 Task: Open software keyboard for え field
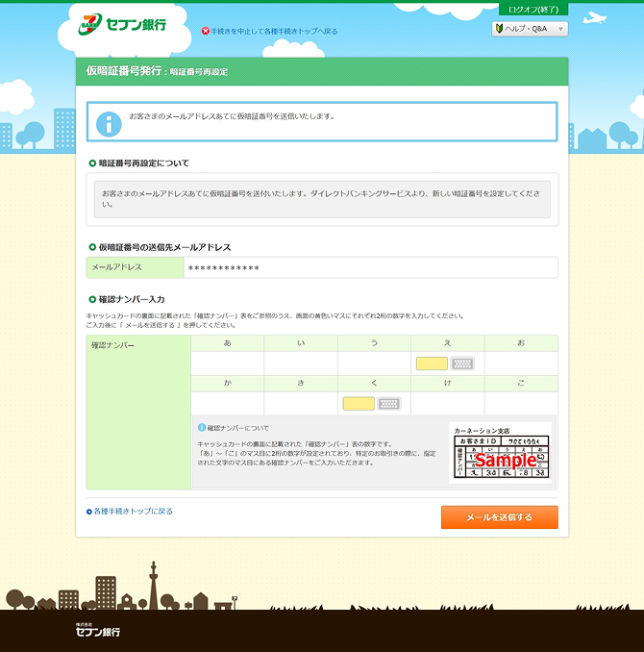[x=462, y=364]
